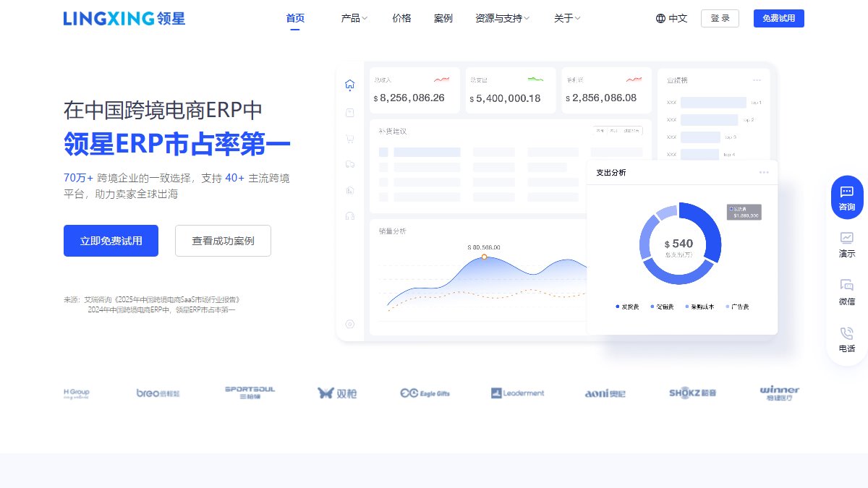
Task: Click the 登录 button
Action: 720,19
